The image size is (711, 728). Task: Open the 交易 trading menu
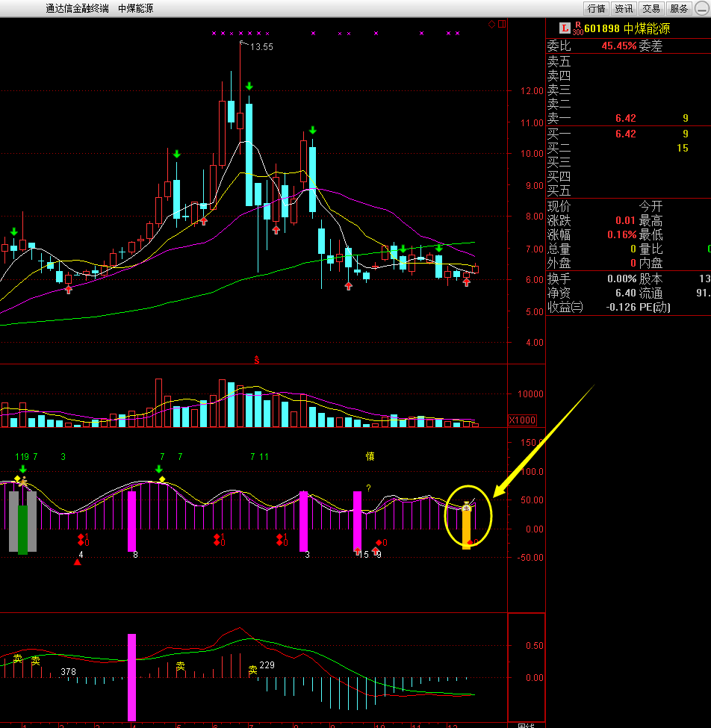(651, 8)
